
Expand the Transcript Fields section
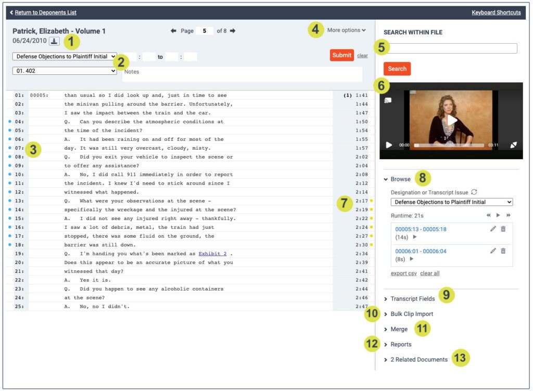pyautogui.click(x=412, y=299)
